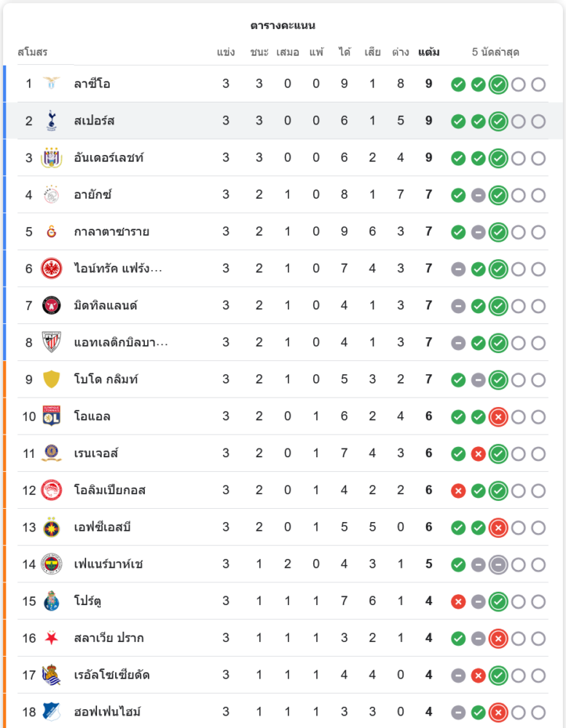
Task: Click the Tottenham Spurs crest icon
Action: pos(52,121)
